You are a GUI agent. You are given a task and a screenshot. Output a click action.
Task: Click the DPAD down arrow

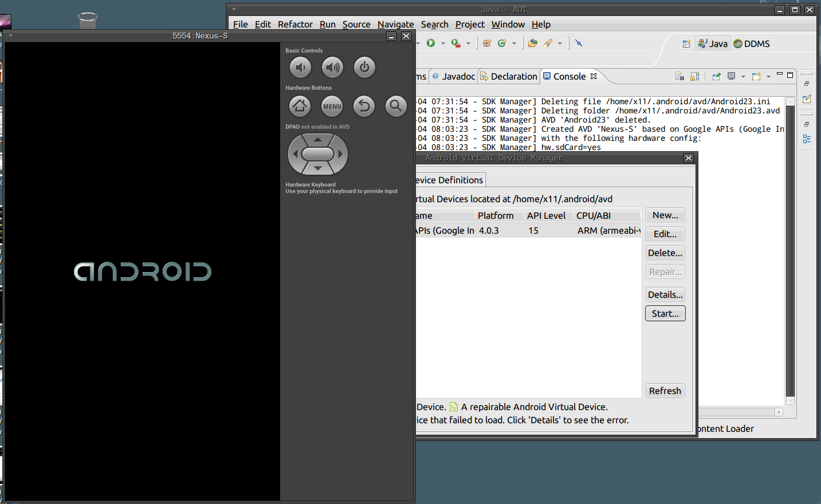tap(318, 168)
